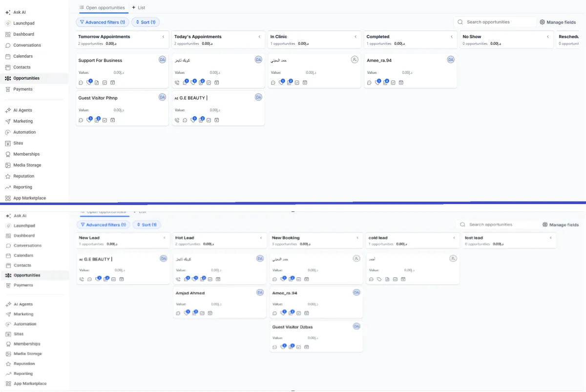Image resolution: width=586 pixels, height=392 pixels.
Task: Click tags icon on G.E BEAUTY card in Today's Appointments
Action: coord(193,120)
